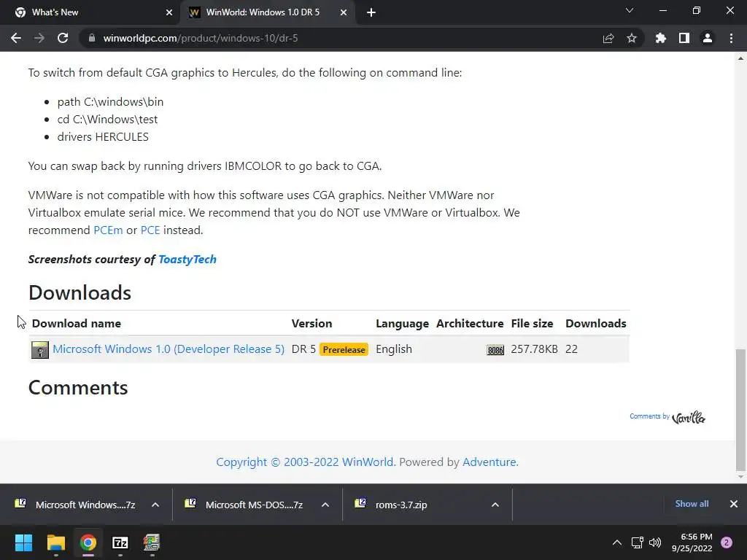The image size is (747, 560).
Task: Click the 'drivers HERCULES' list item
Action: pos(103,136)
